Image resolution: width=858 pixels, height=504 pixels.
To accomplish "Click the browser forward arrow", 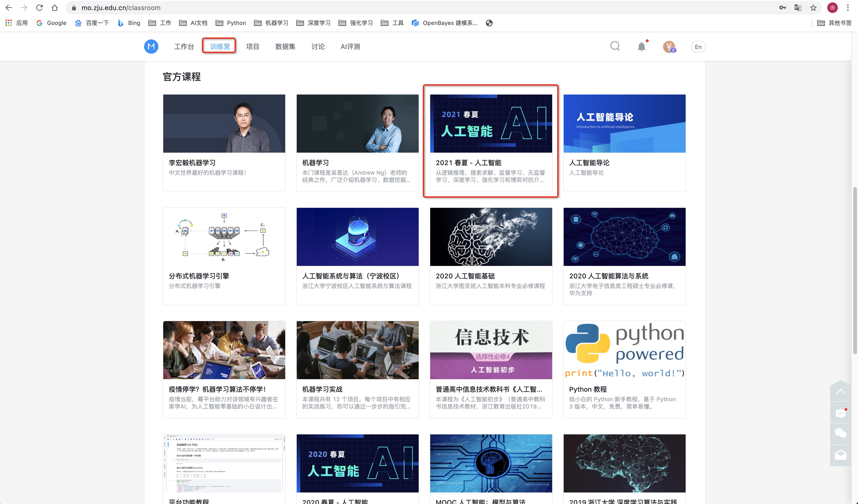I will (24, 7).
